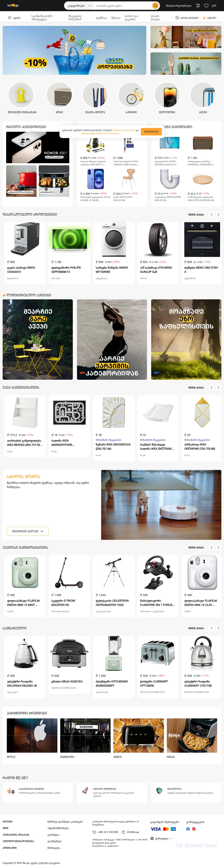Viewport: 224px width, 868px height.
Task: Expand the language selector in footer
Action: (161, 838)
